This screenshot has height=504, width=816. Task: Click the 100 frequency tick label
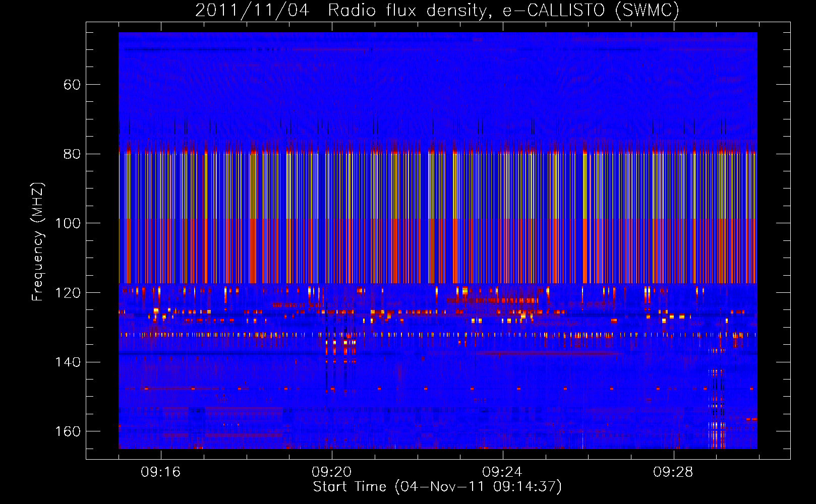pos(68,223)
